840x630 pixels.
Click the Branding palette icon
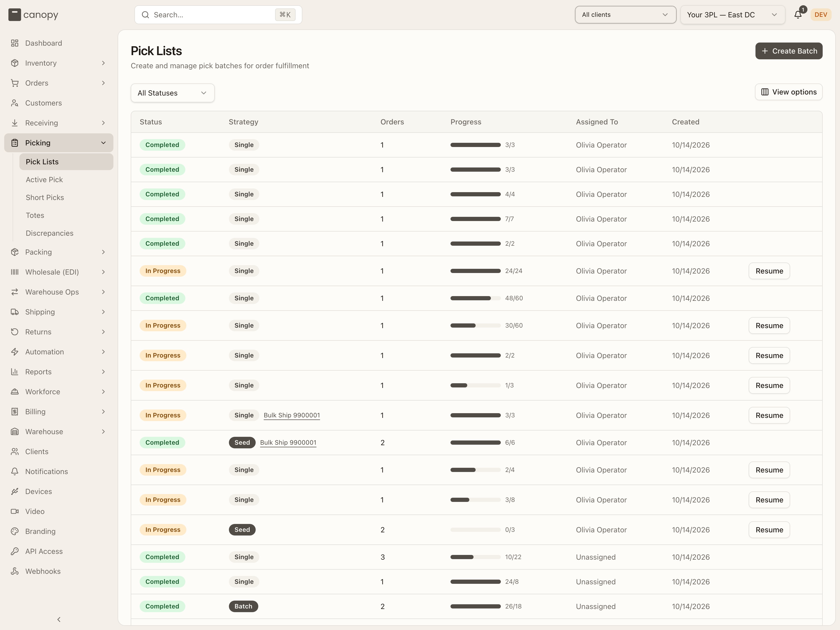point(15,531)
